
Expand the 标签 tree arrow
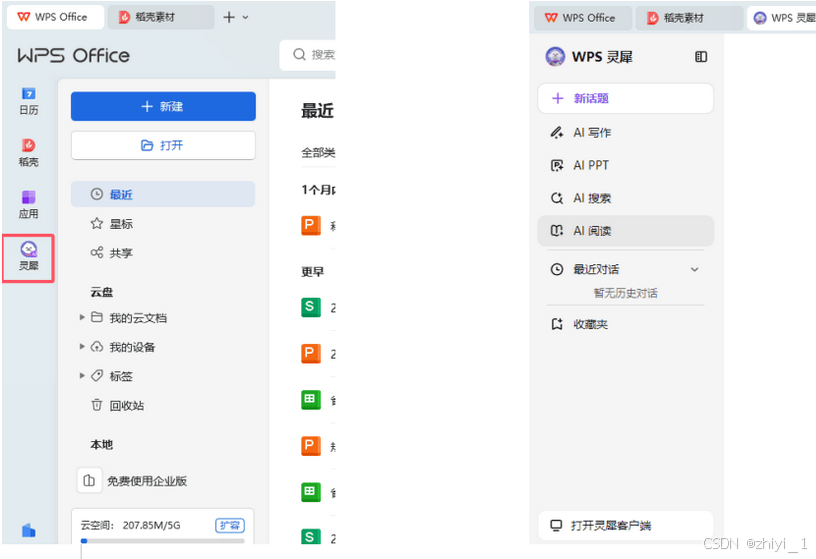(82, 375)
